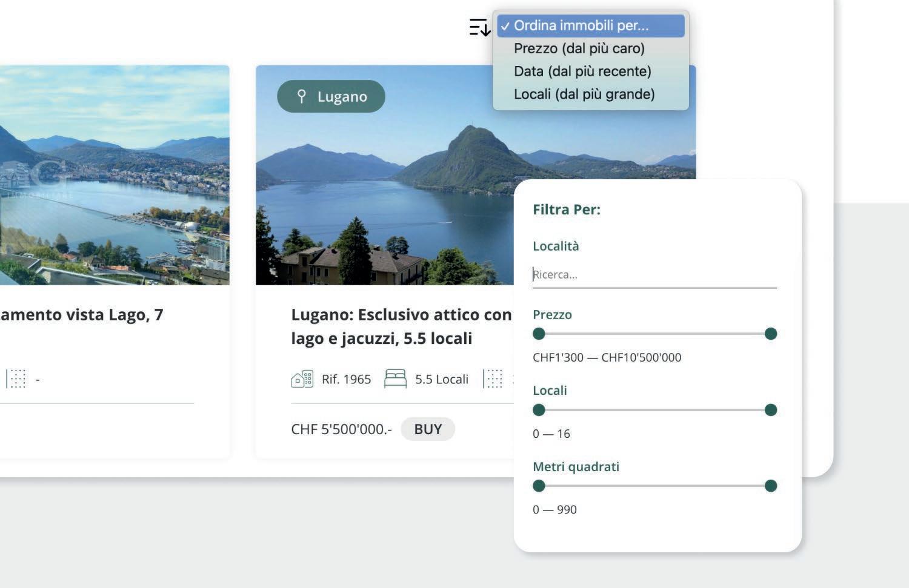Select 'Ordina immobili per...' dropdown option
The image size is (909, 588).
click(x=581, y=26)
